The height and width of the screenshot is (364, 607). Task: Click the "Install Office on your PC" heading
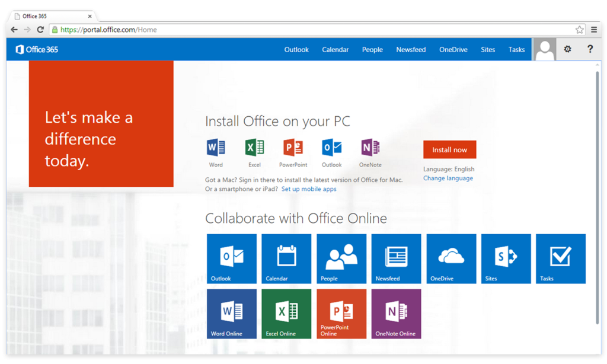pyautogui.click(x=277, y=121)
